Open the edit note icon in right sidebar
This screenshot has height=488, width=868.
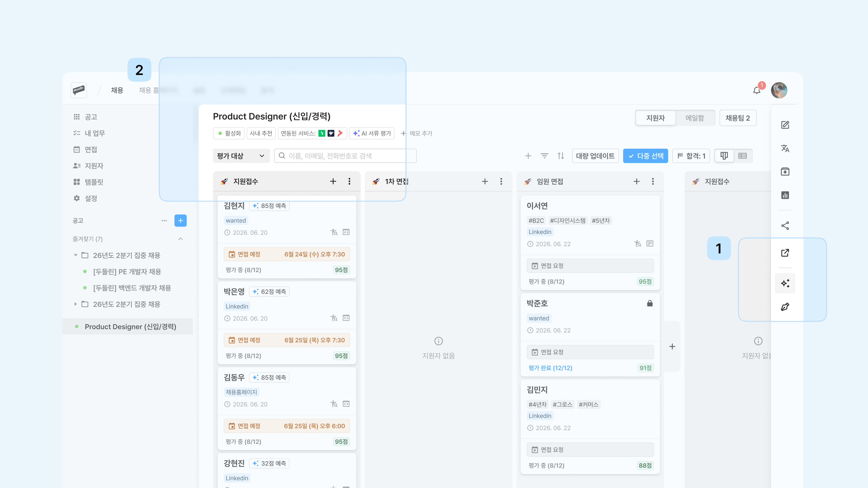click(x=785, y=125)
